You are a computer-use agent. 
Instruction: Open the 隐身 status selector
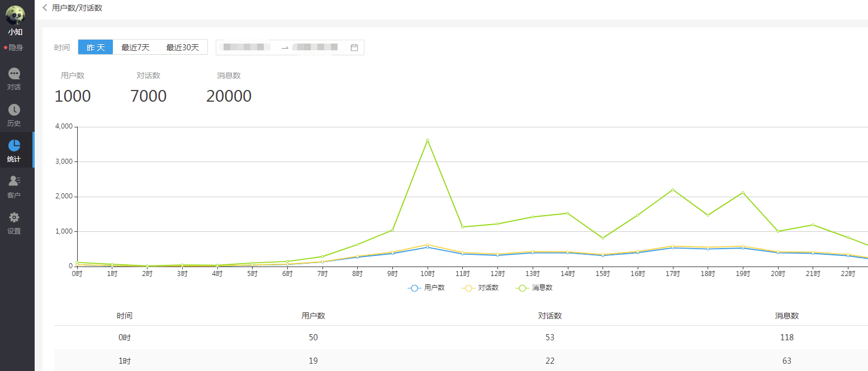click(14, 47)
